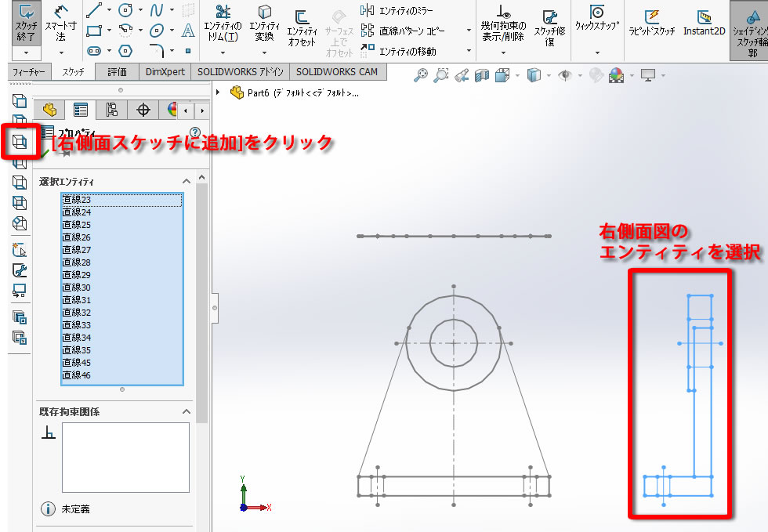The image size is (768, 532).
Task: Add selection as auxiliary sketch in the 2D to 3D toolbar
Action: click(x=20, y=223)
